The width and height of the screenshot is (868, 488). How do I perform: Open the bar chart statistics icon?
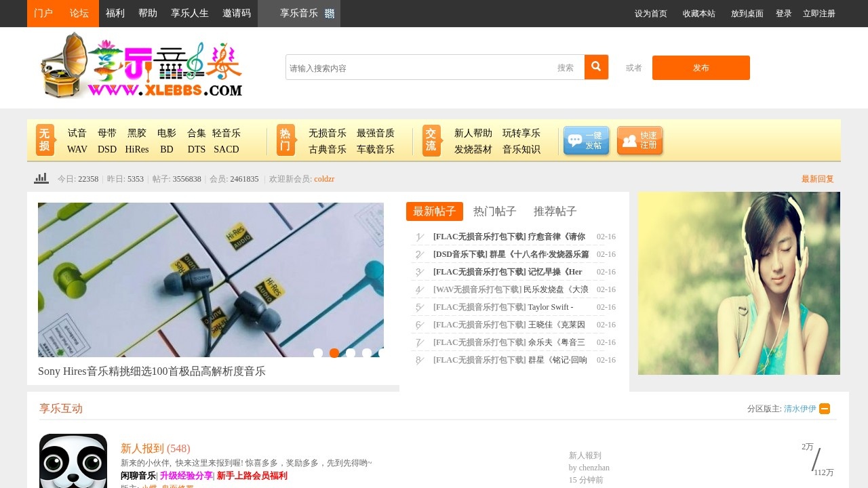(x=41, y=178)
